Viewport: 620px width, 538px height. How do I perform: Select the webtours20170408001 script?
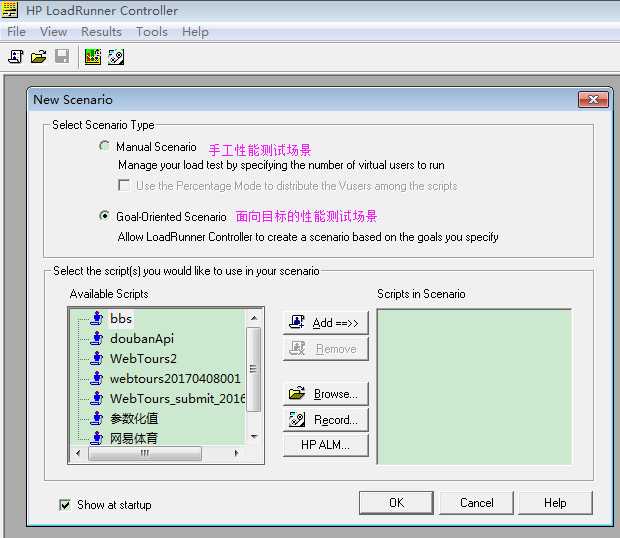[x=175, y=378]
